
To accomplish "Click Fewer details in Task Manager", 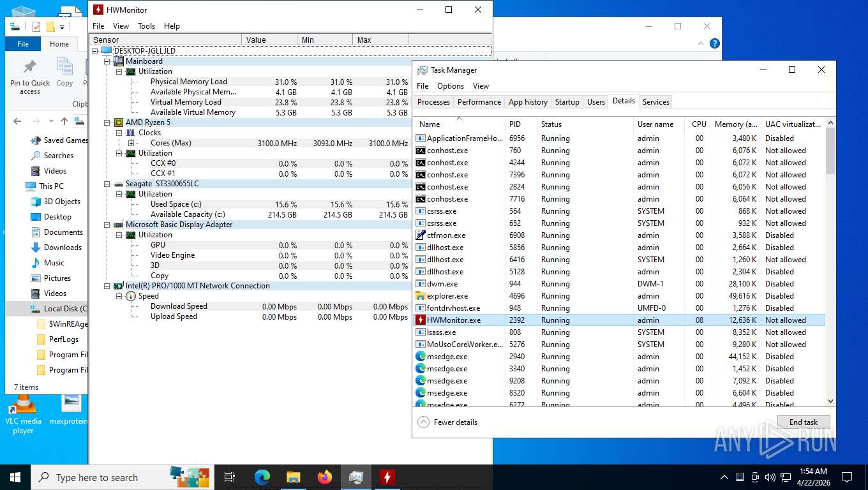I will [447, 422].
